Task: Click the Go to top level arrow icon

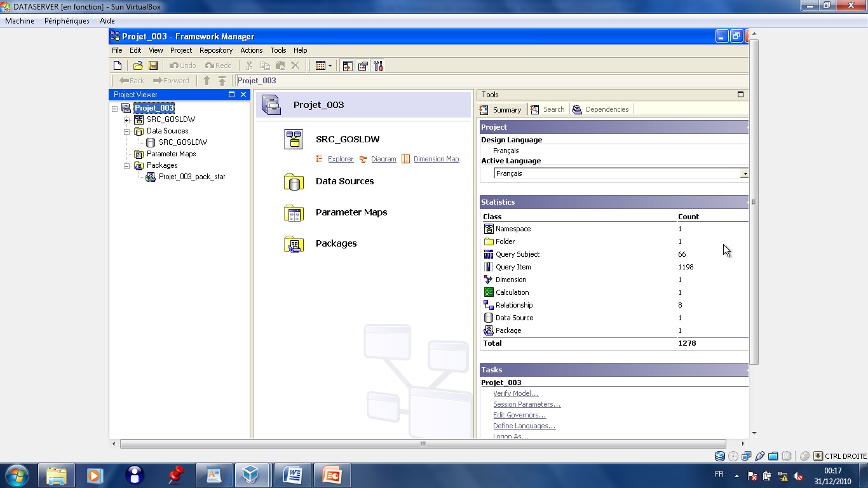Action: coord(222,81)
